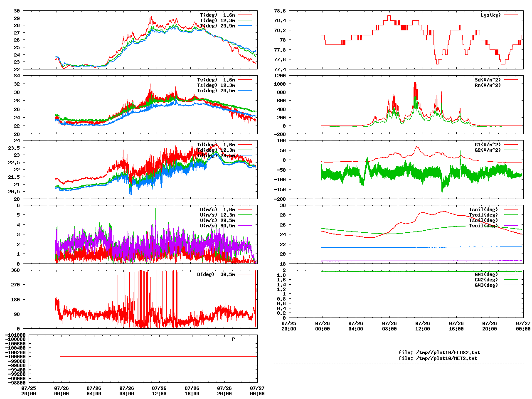Click the GW3(deg) legend entry
This screenshot has height=399, width=532.
tap(486, 285)
